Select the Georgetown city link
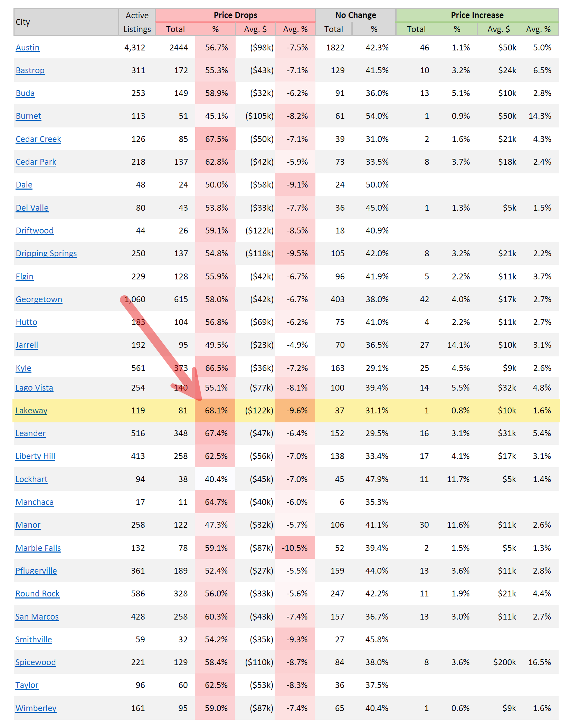The height and width of the screenshot is (728, 569). tap(39, 299)
